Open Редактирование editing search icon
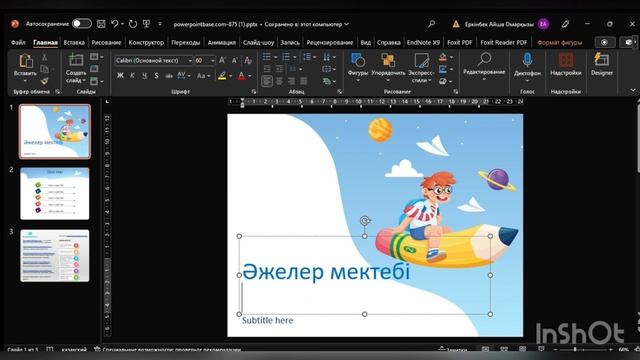 [484, 59]
